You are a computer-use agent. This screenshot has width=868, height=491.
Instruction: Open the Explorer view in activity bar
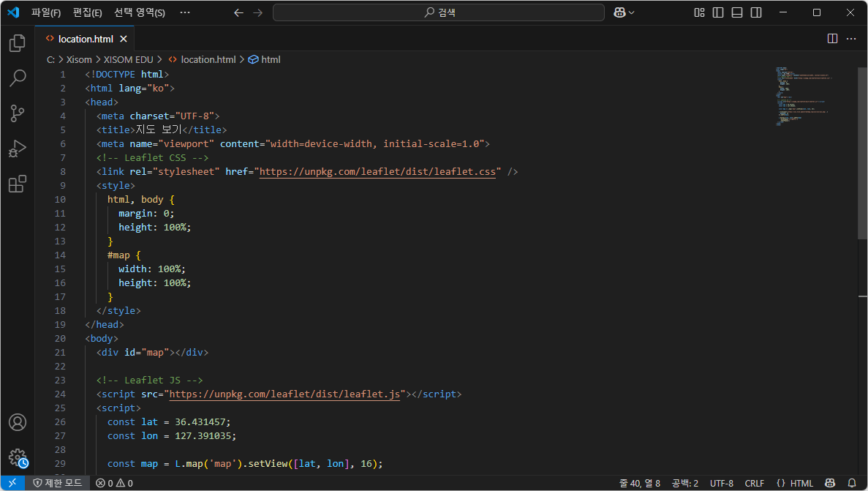pyautogui.click(x=17, y=42)
